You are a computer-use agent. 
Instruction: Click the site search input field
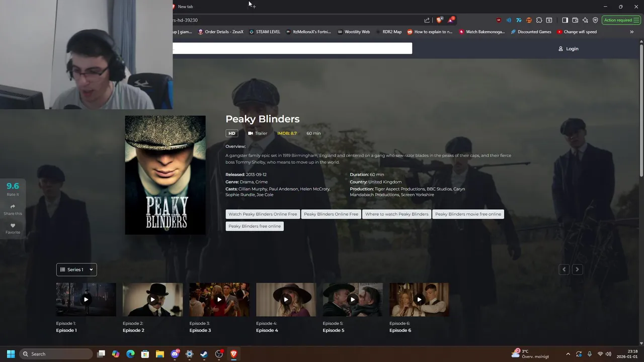[292, 48]
